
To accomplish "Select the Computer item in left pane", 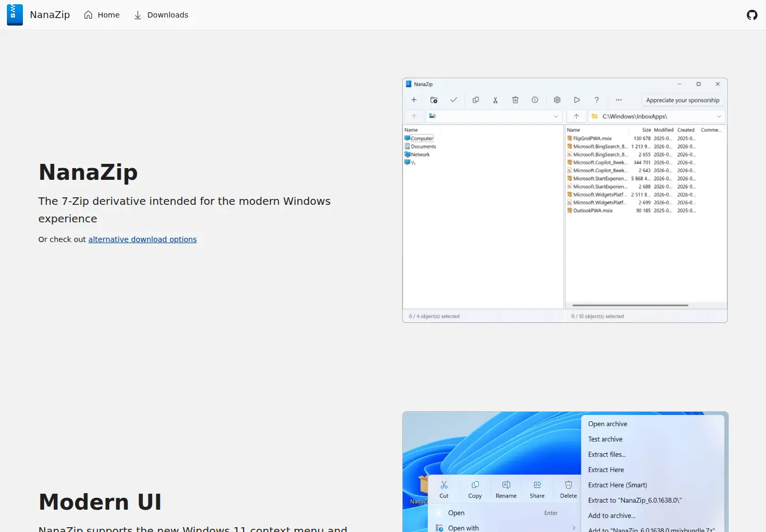I will pos(419,138).
